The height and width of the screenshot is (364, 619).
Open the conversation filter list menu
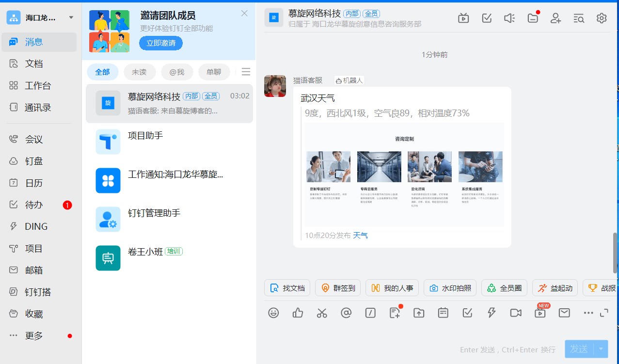coord(246,72)
